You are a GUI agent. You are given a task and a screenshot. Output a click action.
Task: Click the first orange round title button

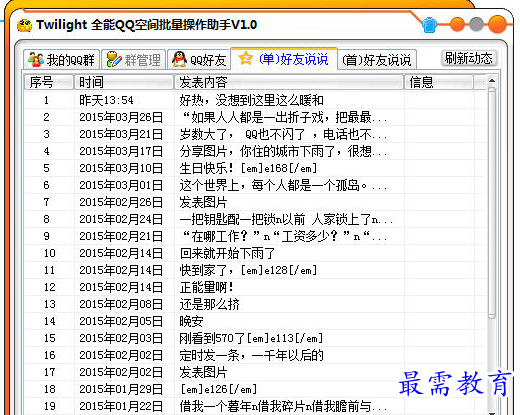[x=457, y=24]
